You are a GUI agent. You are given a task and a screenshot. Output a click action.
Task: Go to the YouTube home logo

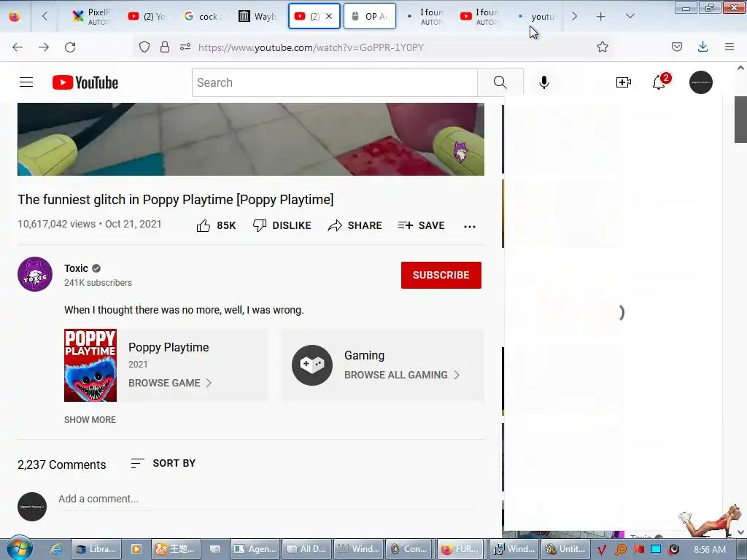[x=85, y=82]
